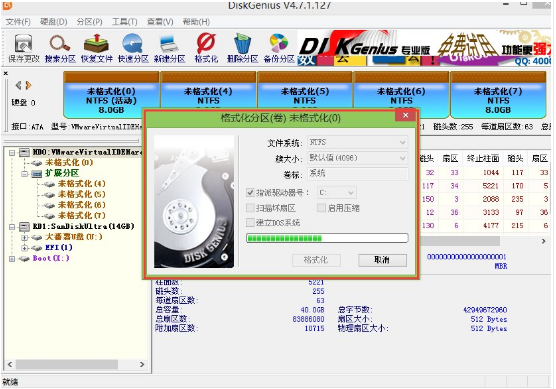The width and height of the screenshot is (556, 389).
Task: Select 大番薯U盘 (U:) in the tree
Action: 74,237
